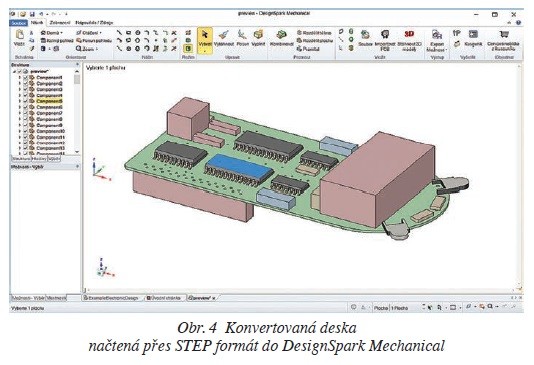Click the Importovat PCB icon
The height and width of the screenshot is (365, 534).
coord(385,40)
